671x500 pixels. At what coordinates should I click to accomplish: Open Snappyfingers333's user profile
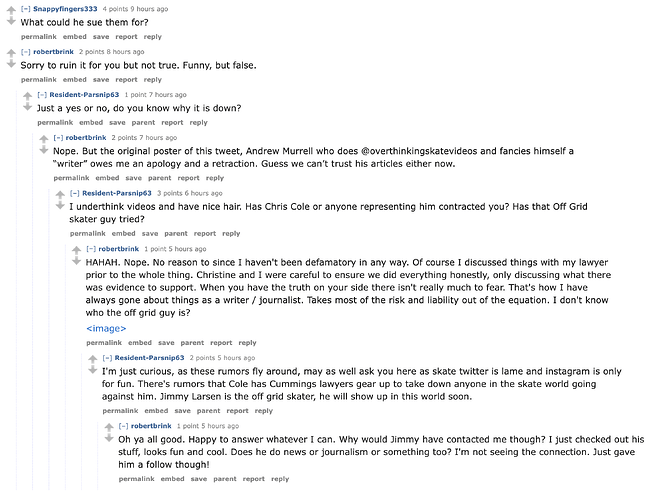(x=67, y=9)
